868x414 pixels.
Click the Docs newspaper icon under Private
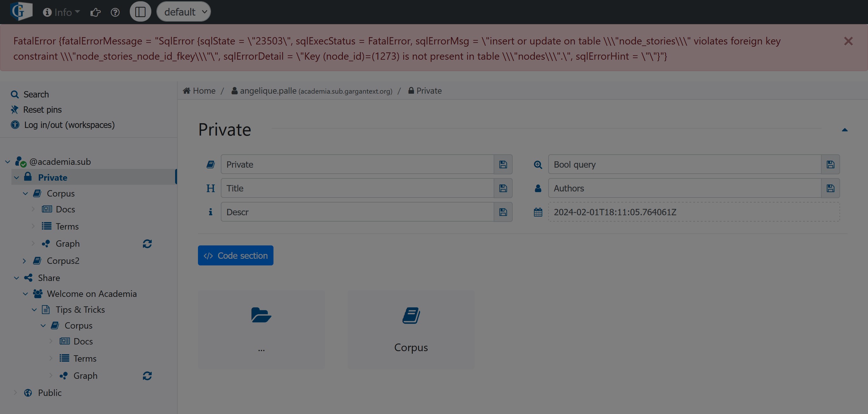point(47,209)
